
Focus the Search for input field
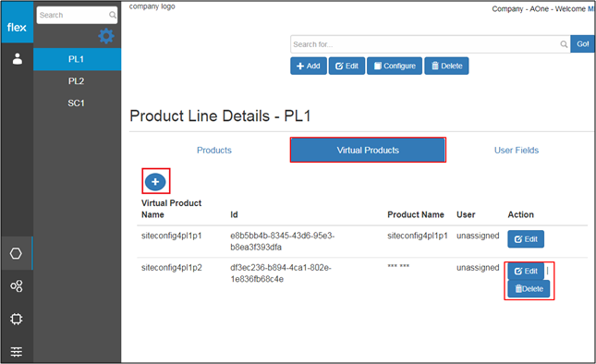coord(431,44)
